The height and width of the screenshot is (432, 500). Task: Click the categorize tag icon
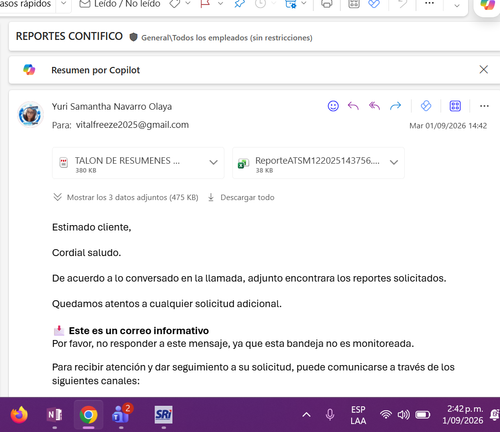click(175, 4)
